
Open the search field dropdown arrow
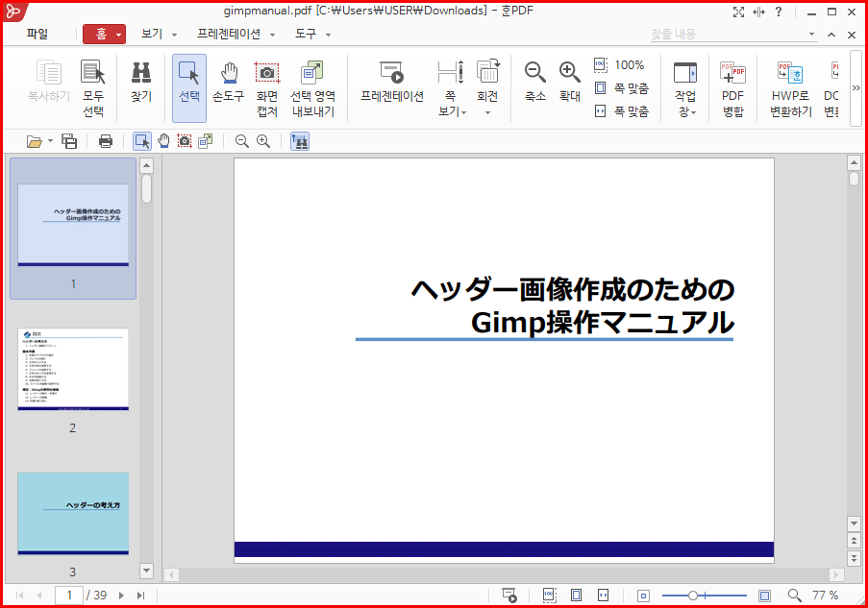pyautogui.click(x=811, y=35)
